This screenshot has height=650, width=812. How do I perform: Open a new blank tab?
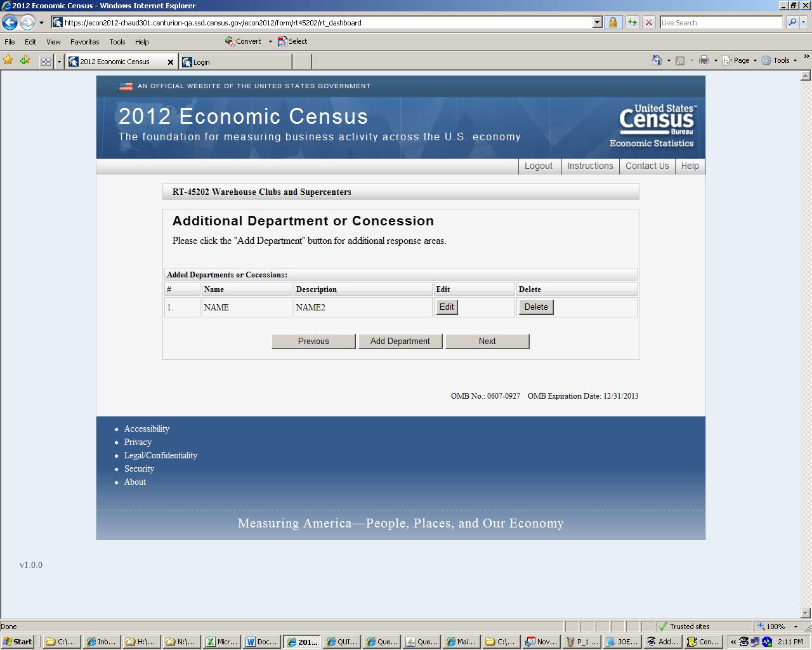pyautogui.click(x=303, y=62)
